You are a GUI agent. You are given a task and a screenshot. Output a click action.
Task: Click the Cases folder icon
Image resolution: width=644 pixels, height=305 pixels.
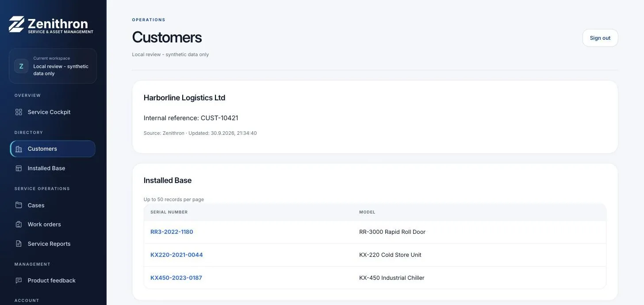[x=19, y=205]
